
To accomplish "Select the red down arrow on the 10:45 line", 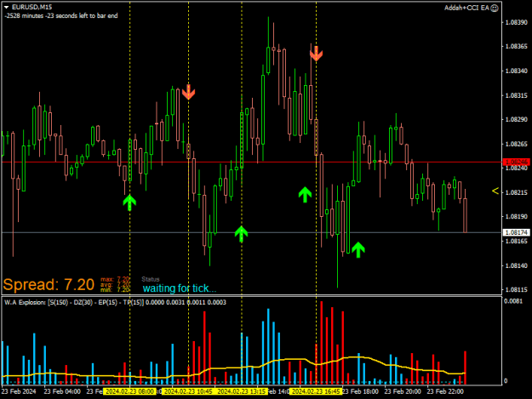I will (x=189, y=92).
